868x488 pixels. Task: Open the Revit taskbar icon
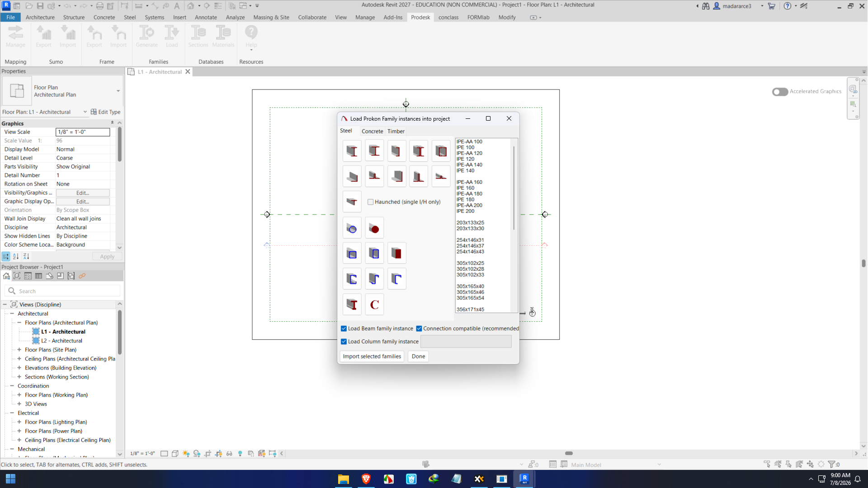point(524,479)
